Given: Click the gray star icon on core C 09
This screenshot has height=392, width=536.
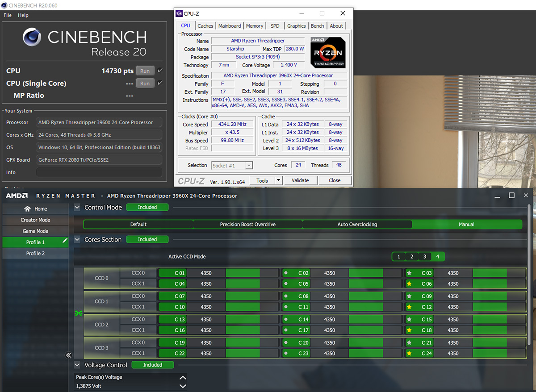Looking at the screenshot, I should click(x=409, y=296).
